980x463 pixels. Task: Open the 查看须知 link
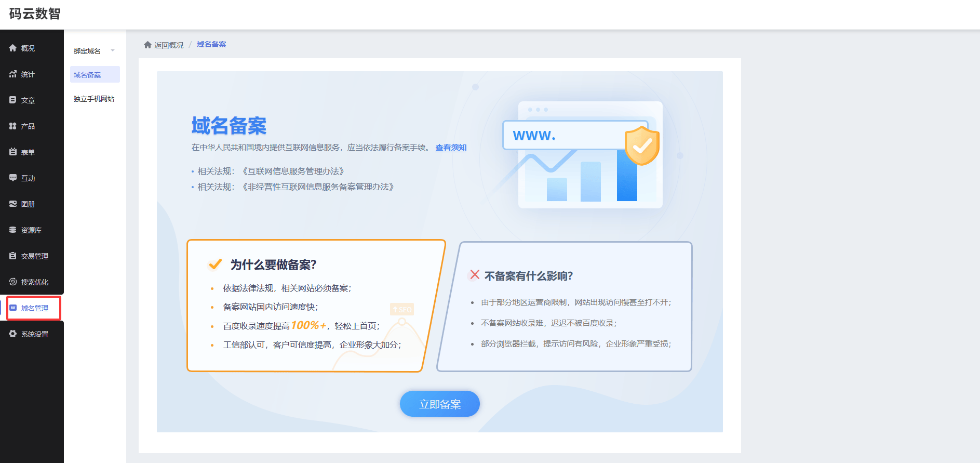pyautogui.click(x=451, y=148)
